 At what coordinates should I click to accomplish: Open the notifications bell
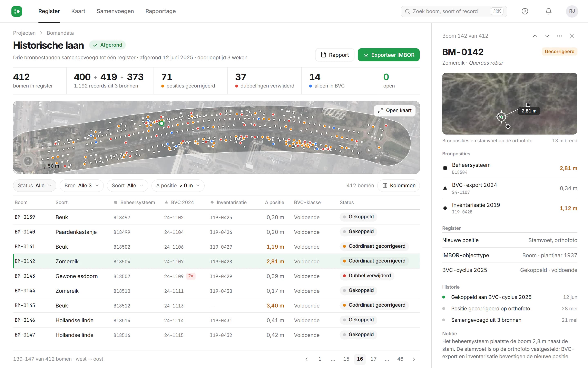pyautogui.click(x=548, y=11)
